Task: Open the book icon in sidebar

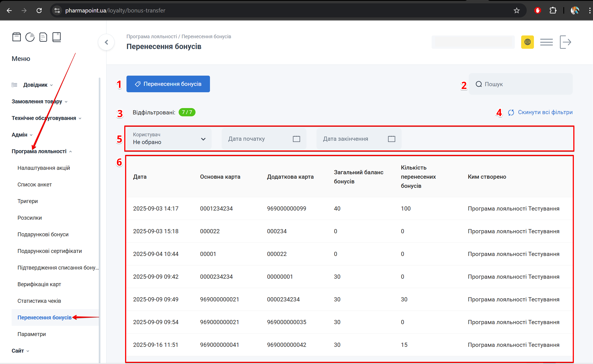Action: coord(57,37)
